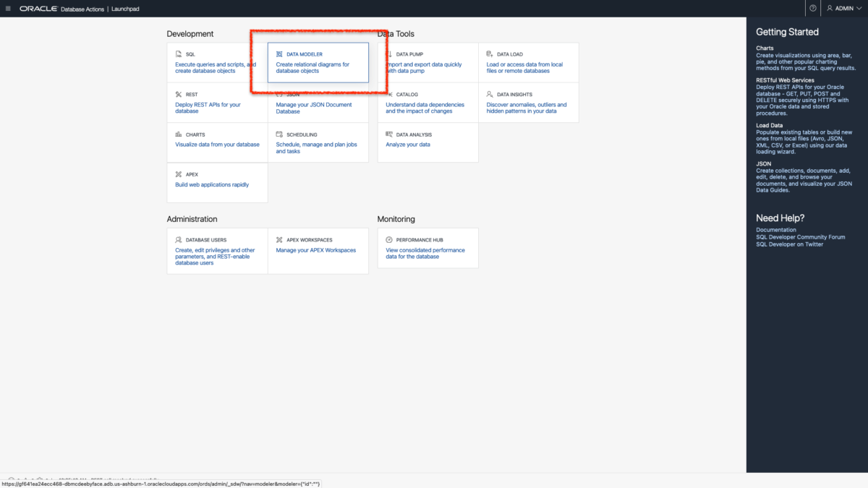Image resolution: width=868 pixels, height=488 pixels.
Task: Select Database Actions in the top bar
Action: point(80,9)
